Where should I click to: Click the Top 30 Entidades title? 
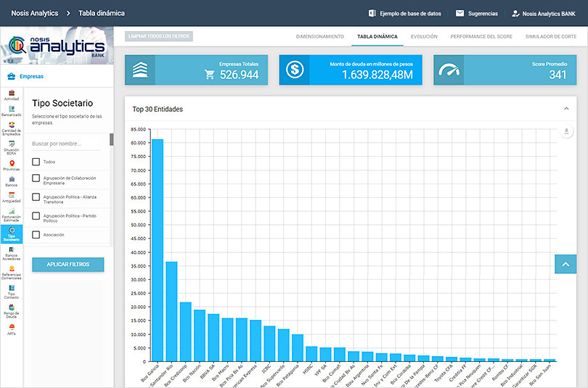158,109
